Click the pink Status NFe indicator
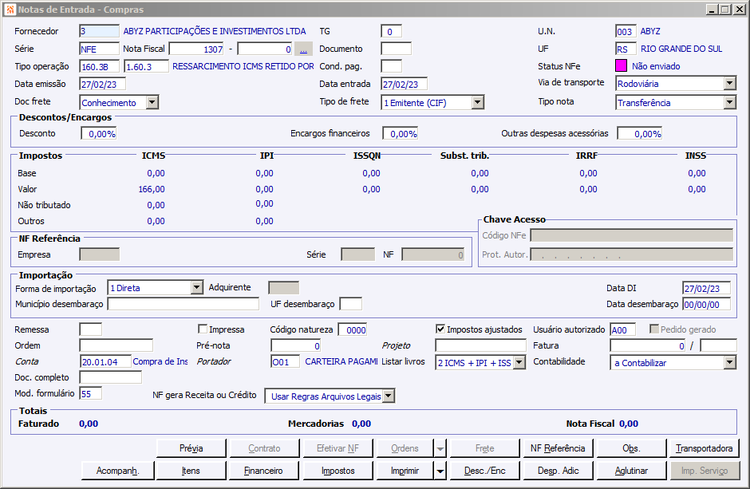The width and height of the screenshot is (750, 489). [621, 66]
